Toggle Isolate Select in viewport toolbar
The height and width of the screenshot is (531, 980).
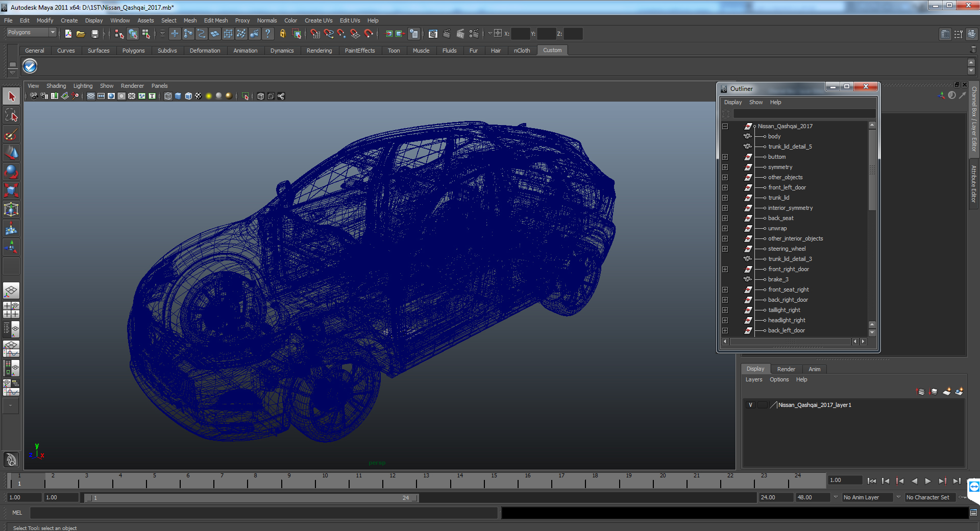246,96
